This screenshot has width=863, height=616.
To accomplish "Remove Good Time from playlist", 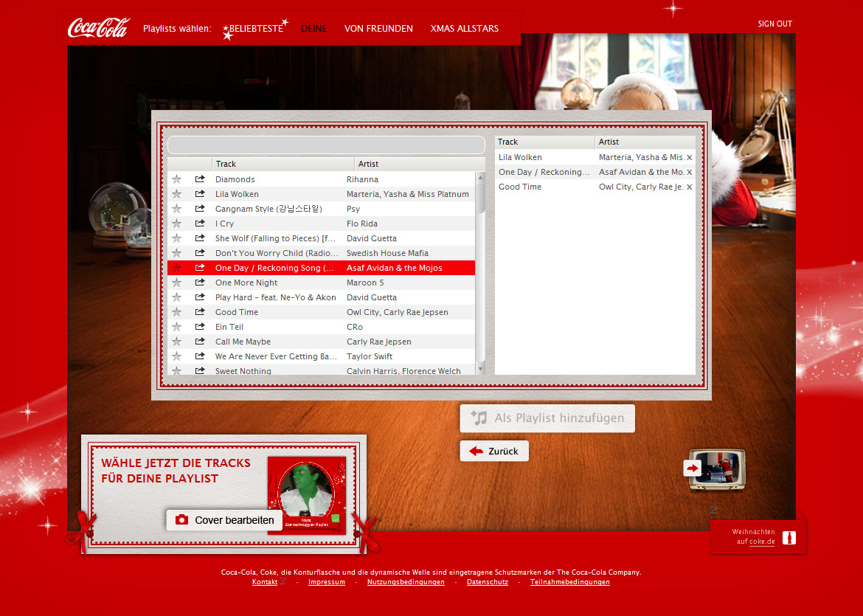I will [x=690, y=187].
